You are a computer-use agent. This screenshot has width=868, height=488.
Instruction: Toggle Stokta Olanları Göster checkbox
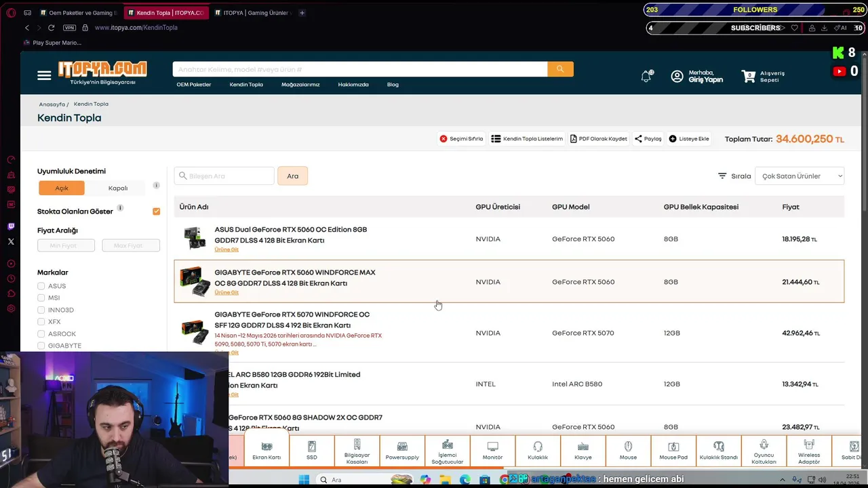tap(157, 211)
